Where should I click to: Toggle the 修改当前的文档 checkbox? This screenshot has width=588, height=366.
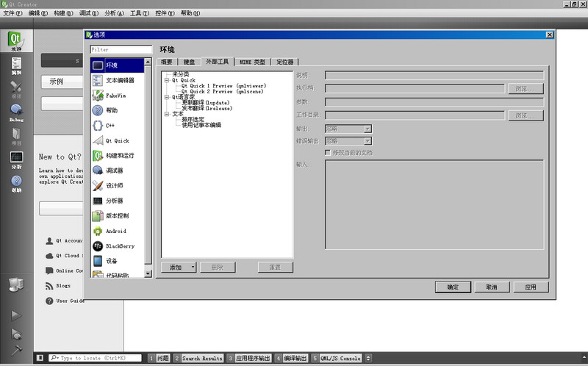pos(329,152)
